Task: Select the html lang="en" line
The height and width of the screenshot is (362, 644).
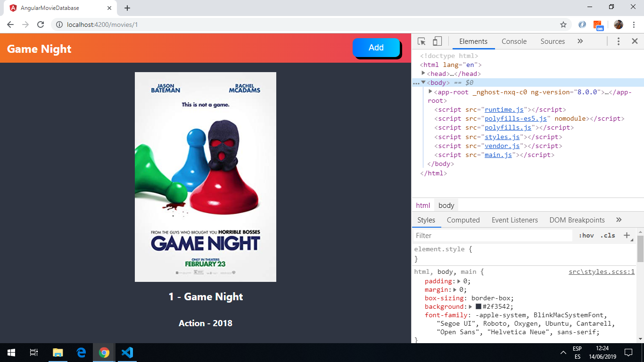Action: click(451, 65)
